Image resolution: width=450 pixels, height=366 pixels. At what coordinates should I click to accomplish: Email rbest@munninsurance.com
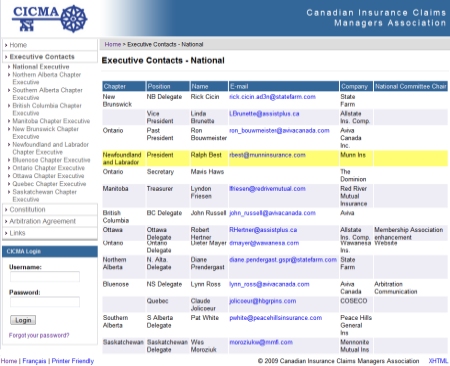click(267, 155)
